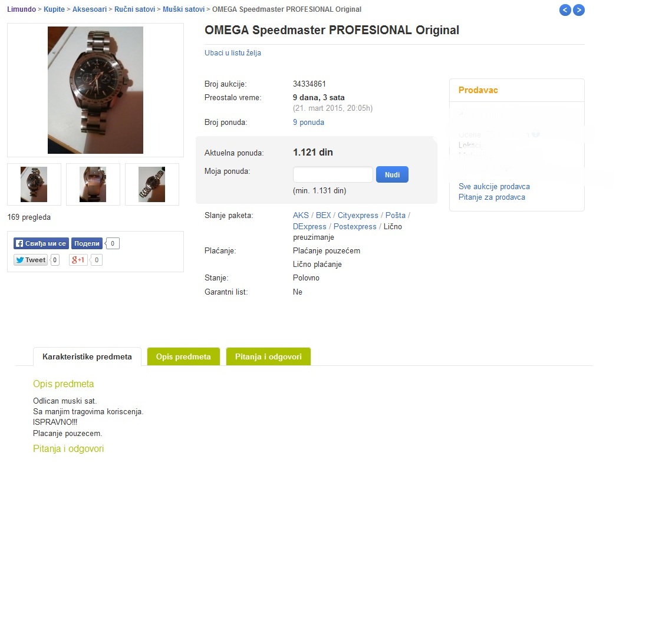672x634 pixels.
Task: Select third watch thumbnail
Action: point(151,184)
